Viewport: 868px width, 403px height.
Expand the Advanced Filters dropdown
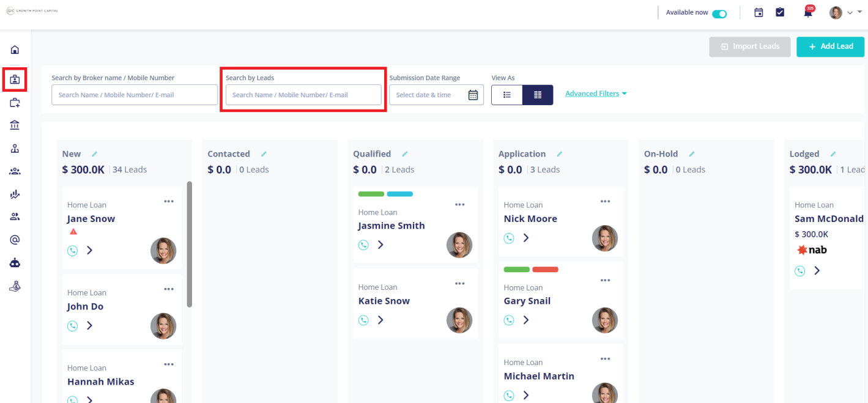[596, 94]
